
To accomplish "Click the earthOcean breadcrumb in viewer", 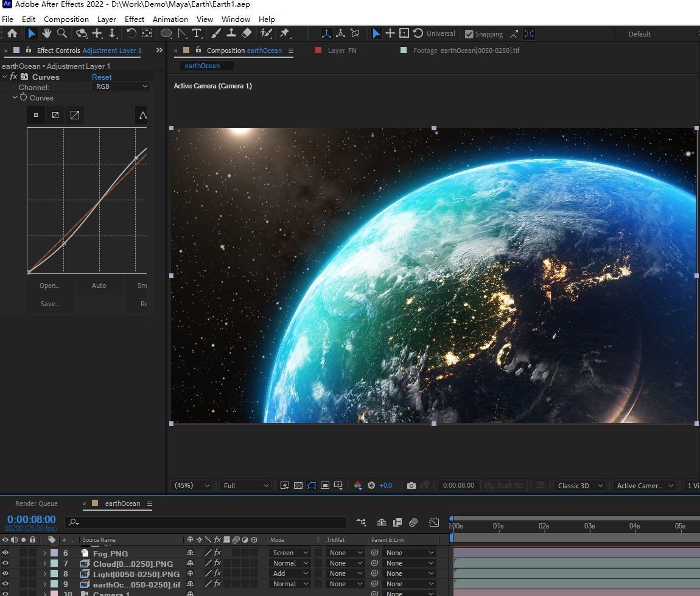I will tap(202, 66).
